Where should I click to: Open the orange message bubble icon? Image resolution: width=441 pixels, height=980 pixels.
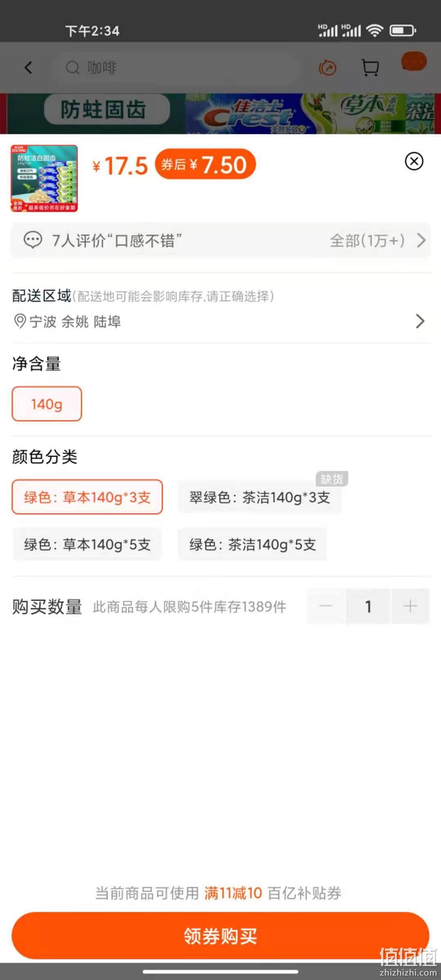(x=414, y=62)
